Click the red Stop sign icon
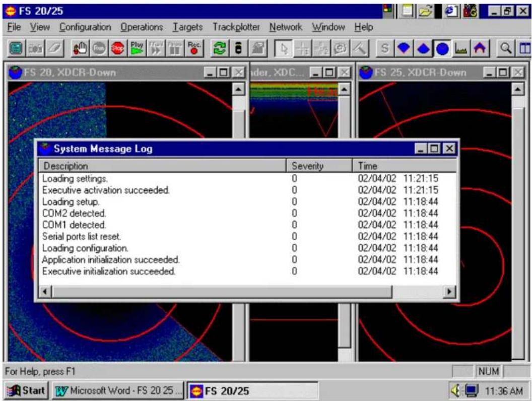The width and height of the screenshot is (532, 401). coord(118,48)
